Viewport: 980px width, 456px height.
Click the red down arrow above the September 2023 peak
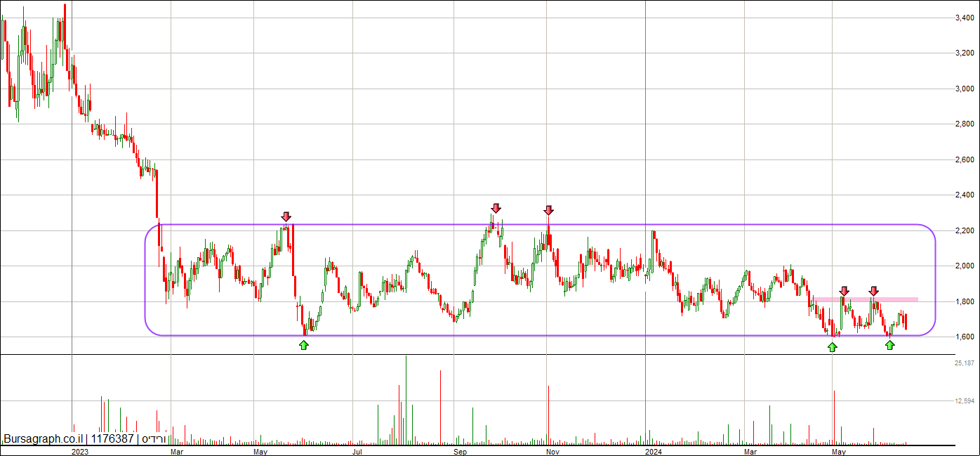496,208
